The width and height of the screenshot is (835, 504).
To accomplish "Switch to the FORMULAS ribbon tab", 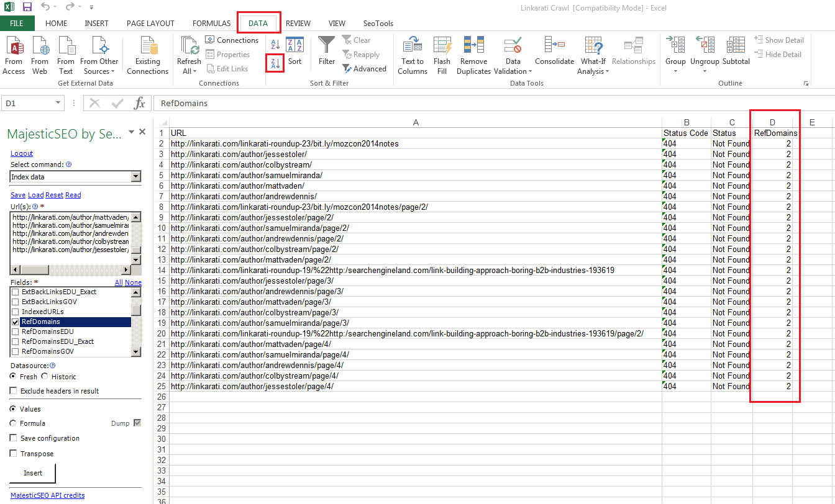I will pos(211,24).
